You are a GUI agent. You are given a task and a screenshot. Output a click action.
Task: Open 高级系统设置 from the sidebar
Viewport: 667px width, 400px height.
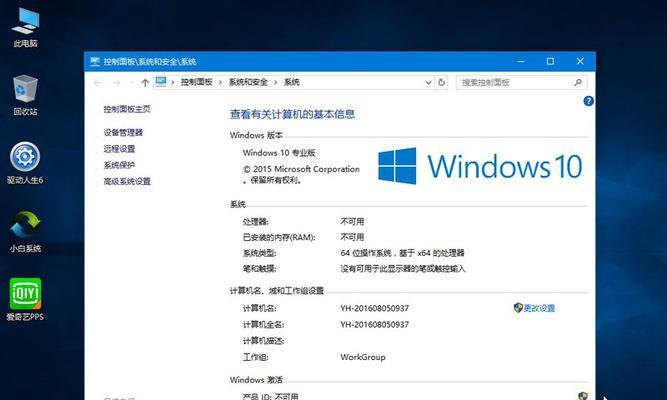pyautogui.click(x=127, y=181)
